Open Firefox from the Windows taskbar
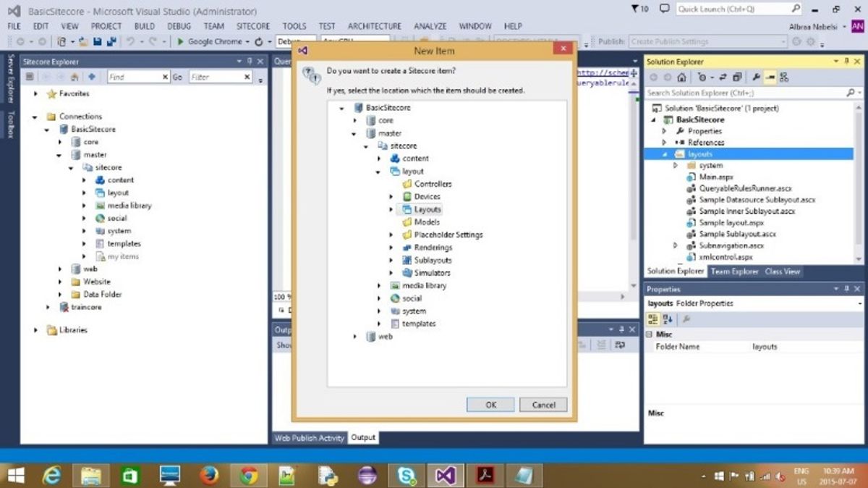868x488 pixels. pos(209,475)
